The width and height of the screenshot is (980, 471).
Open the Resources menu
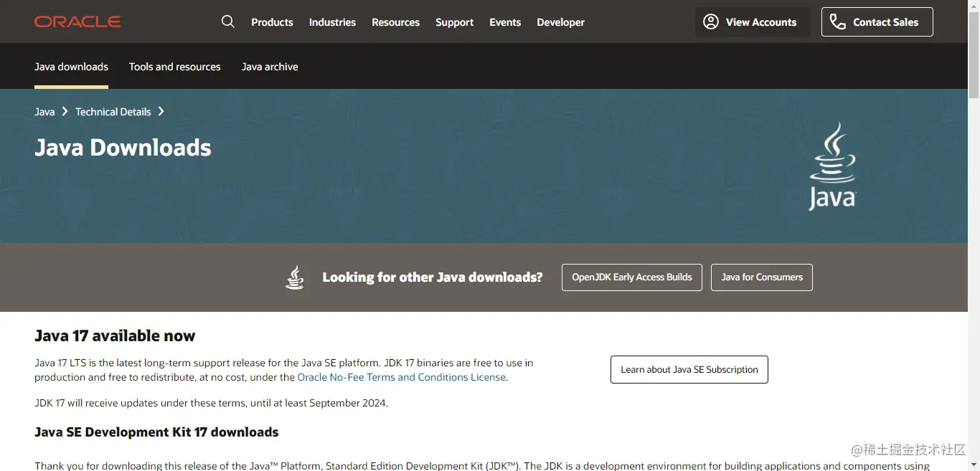(395, 22)
